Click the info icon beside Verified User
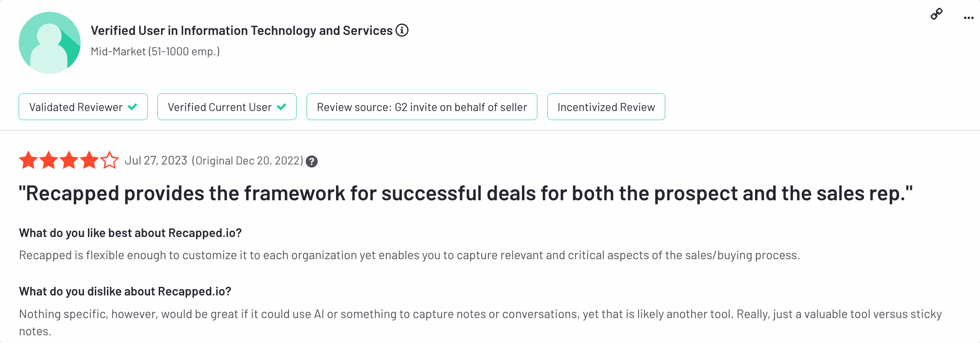 click(402, 30)
